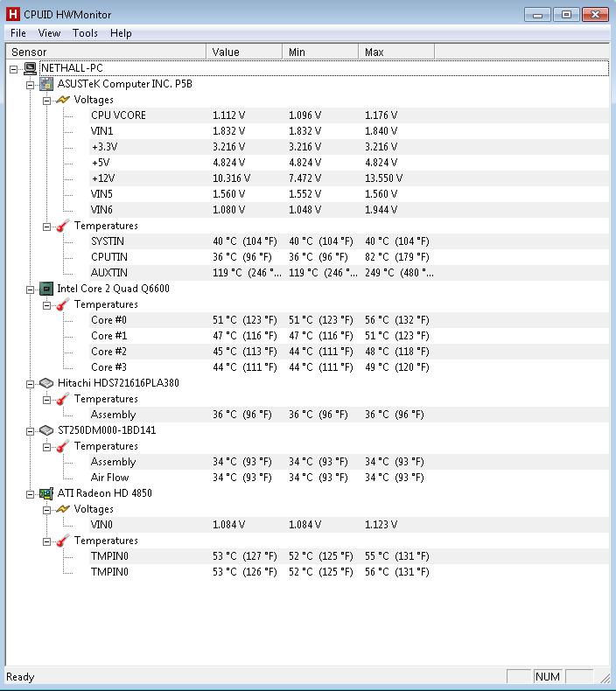
Task: Close the HWMonitor window
Action: click(x=595, y=15)
